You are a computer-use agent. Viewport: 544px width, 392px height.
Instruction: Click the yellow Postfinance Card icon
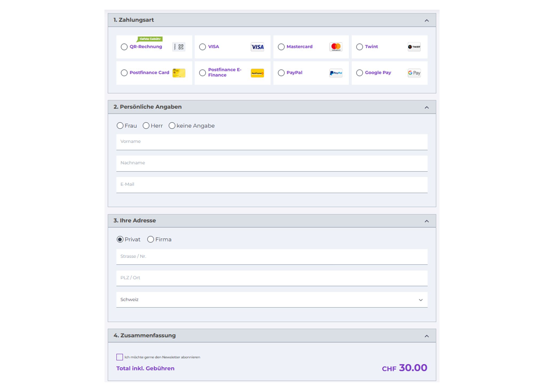tap(179, 73)
